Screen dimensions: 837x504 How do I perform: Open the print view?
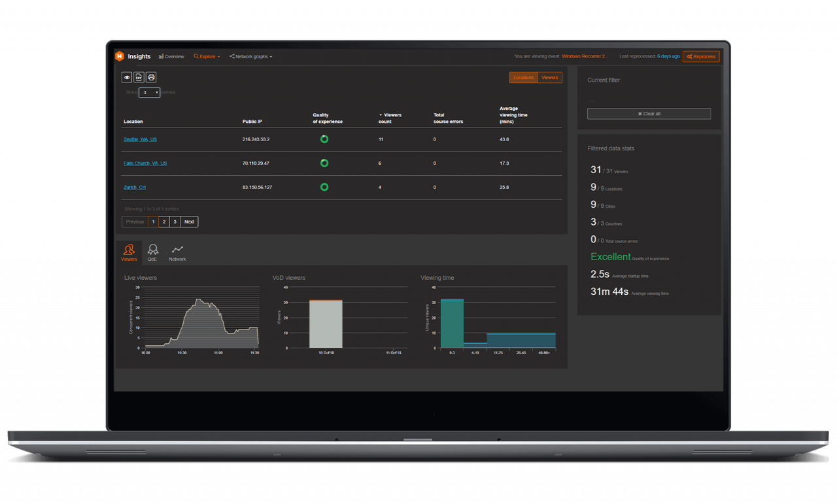[x=151, y=77]
